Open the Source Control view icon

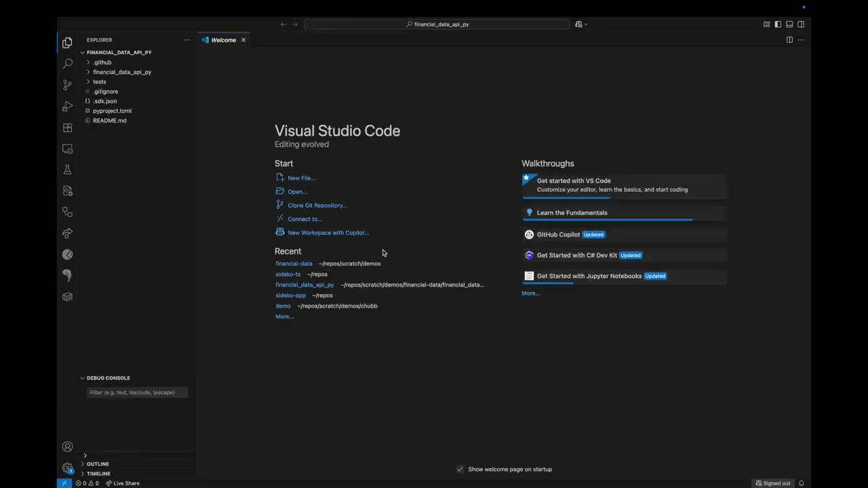(x=67, y=85)
